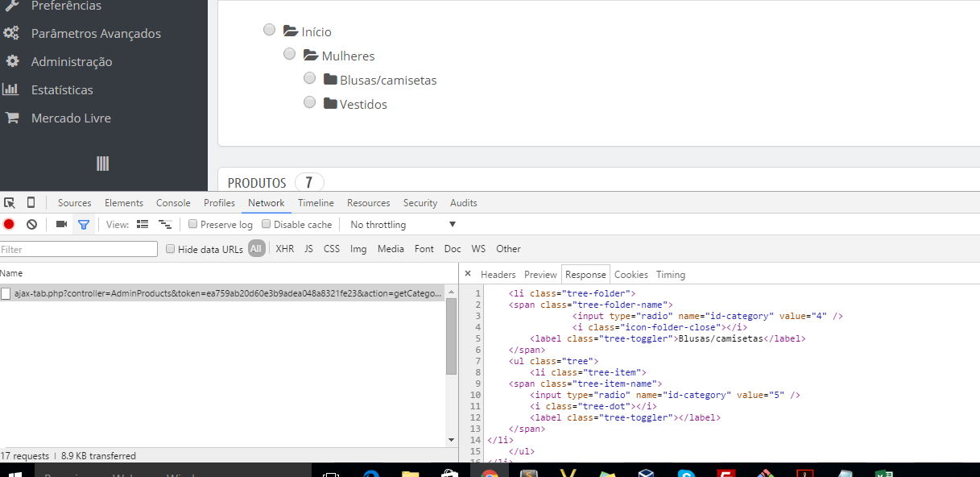
Task: Clear the network log with the ban icon
Action: 31,225
